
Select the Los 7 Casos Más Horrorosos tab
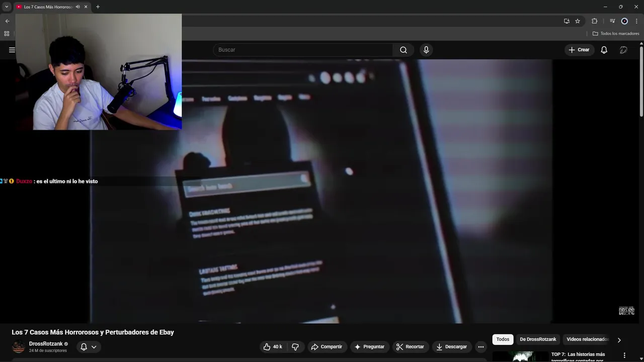coord(48,7)
